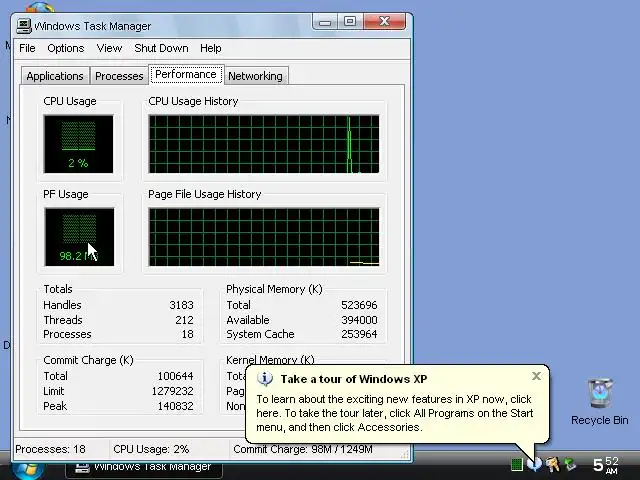Click 'Commit Charge: 98M / 1249M' status text
Screen dimensions: 640x480
click(x=303, y=449)
